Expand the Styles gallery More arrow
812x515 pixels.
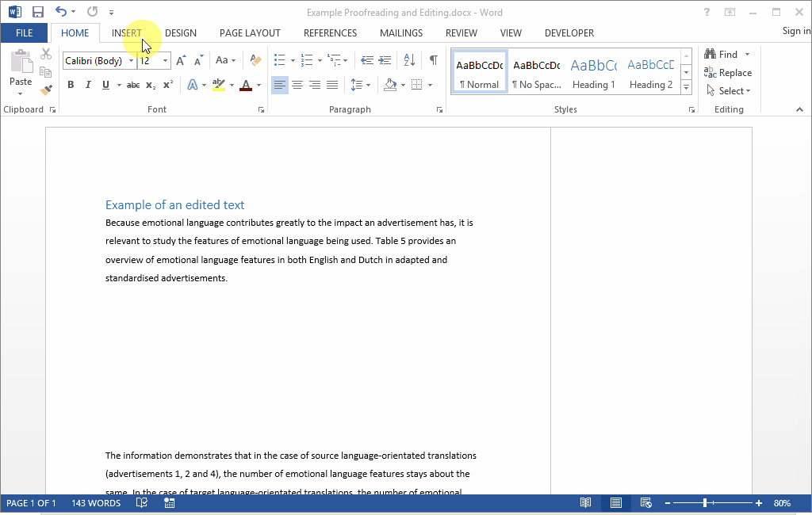686,86
